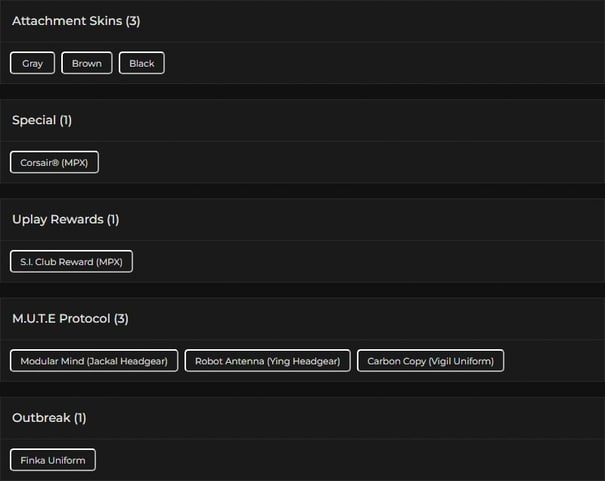
Task: Click Carbon Copy (Vigil Uniform) tag
Action: (x=430, y=360)
